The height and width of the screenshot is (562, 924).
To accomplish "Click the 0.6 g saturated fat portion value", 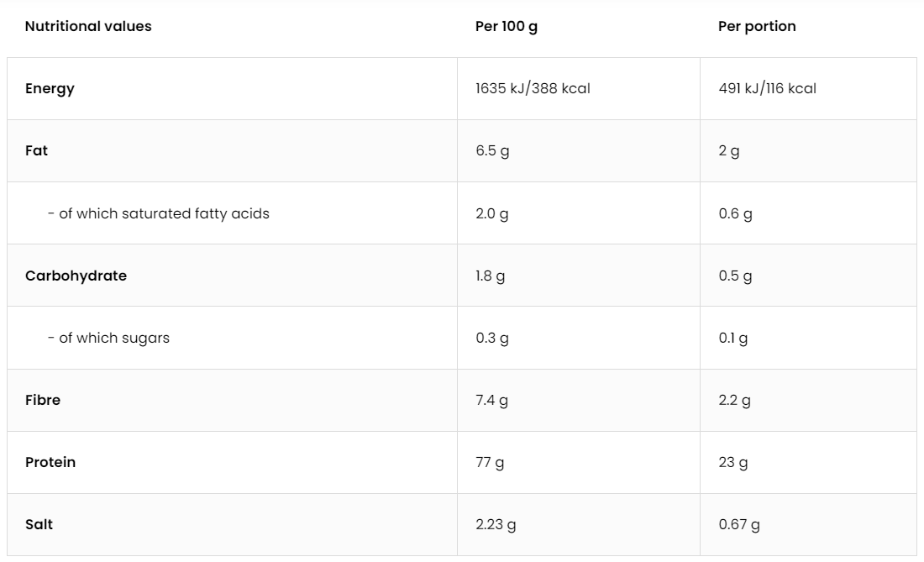I will coord(735,213).
